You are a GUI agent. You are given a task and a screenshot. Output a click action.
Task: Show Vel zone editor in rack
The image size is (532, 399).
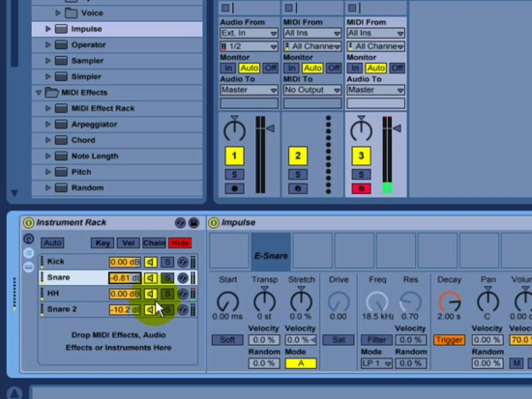pos(129,243)
